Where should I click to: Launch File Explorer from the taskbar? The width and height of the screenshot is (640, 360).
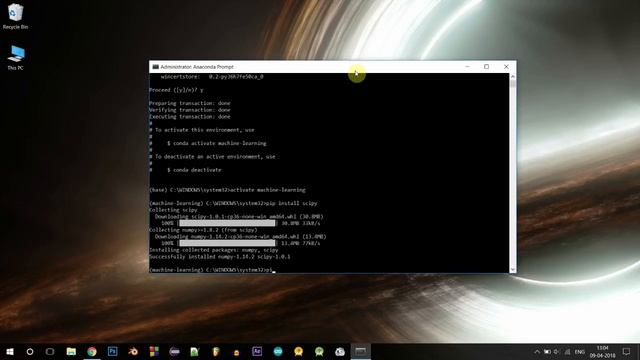click(x=71, y=351)
